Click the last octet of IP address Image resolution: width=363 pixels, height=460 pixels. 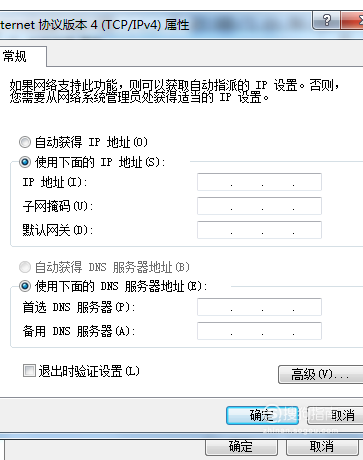307,182
